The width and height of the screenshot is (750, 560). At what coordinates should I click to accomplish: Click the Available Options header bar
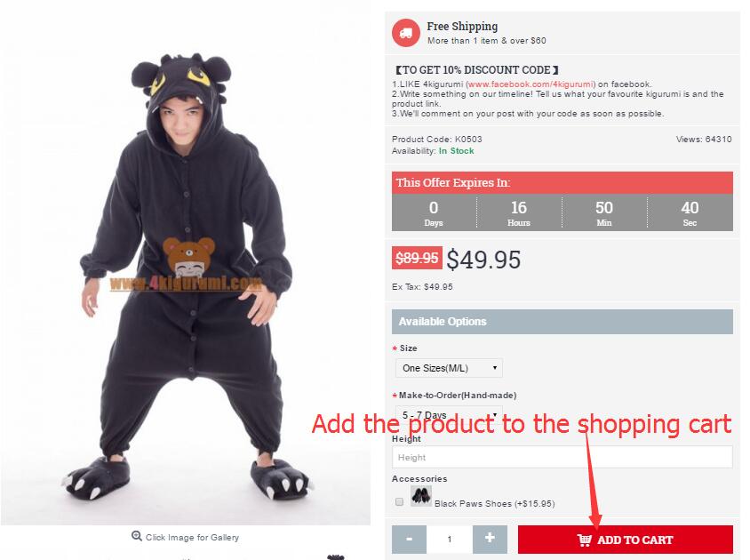click(x=562, y=322)
